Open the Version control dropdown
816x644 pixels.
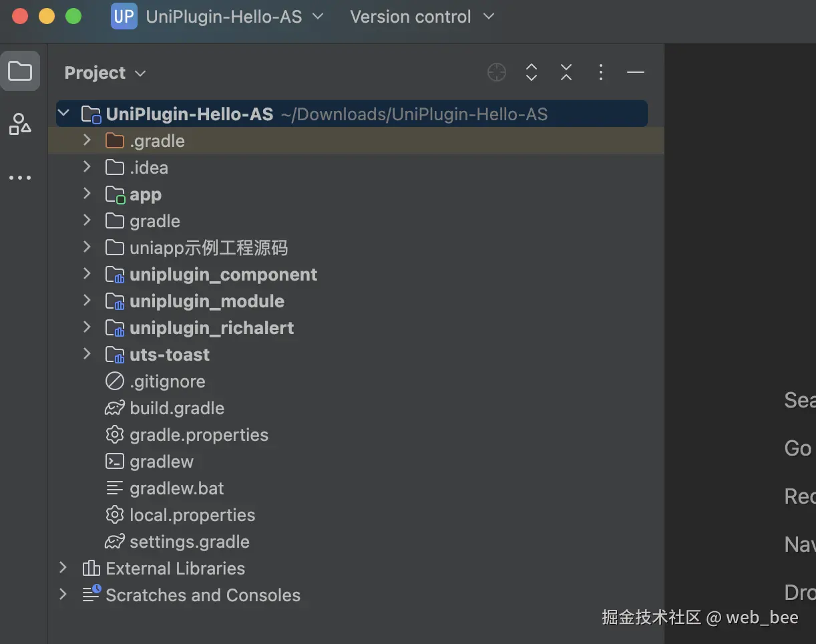tap(421, 17)
